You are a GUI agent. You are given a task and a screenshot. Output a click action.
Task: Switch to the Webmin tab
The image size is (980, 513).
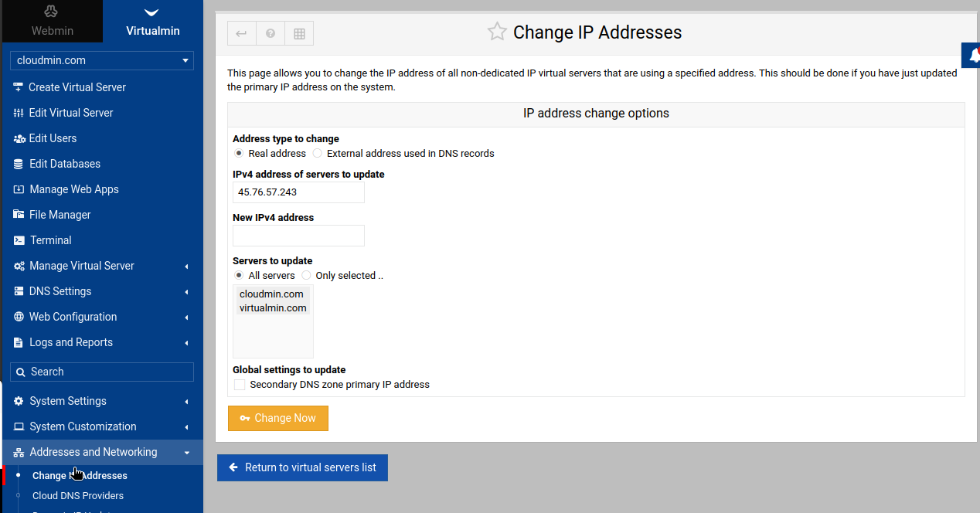(52, 22)
